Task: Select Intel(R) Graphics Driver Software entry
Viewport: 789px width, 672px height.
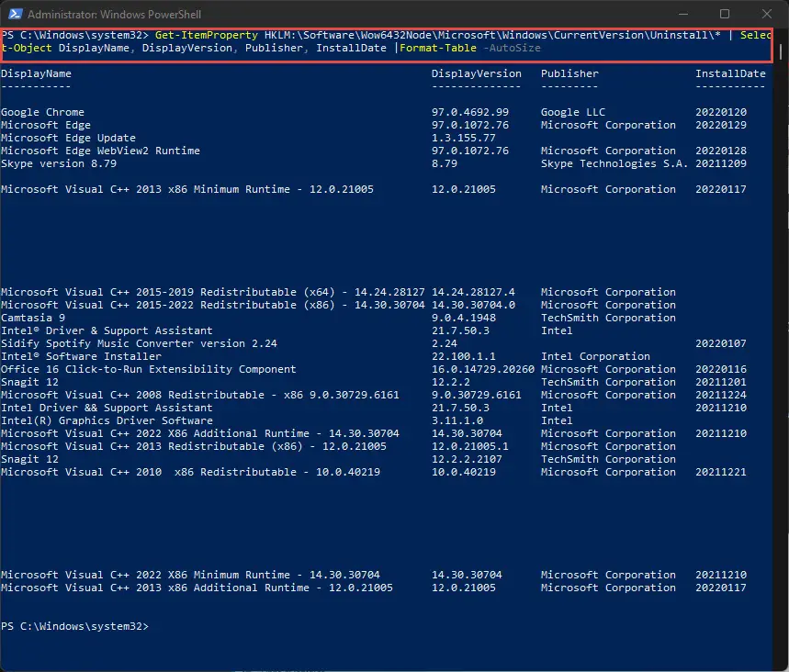Action: point(107,420)
